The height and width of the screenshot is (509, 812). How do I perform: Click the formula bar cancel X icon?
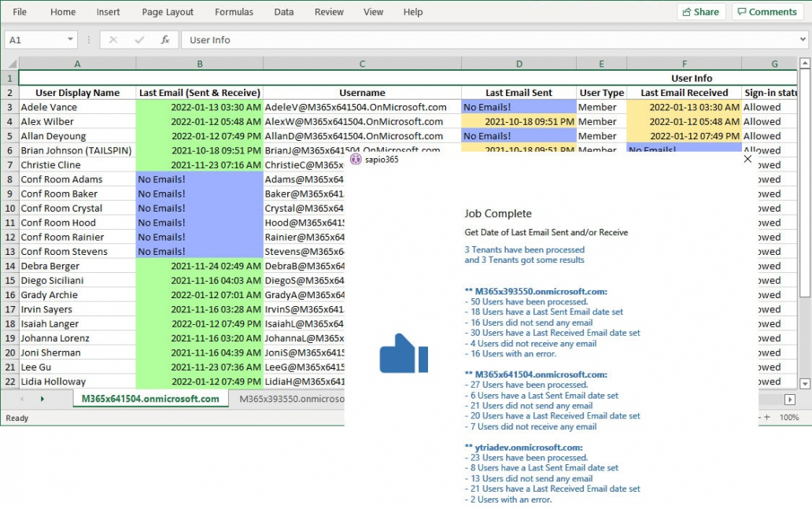tap(113, 40)
